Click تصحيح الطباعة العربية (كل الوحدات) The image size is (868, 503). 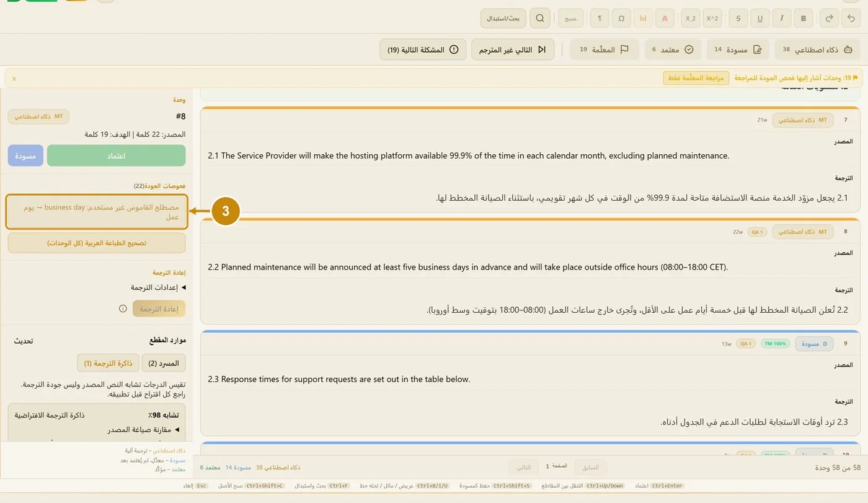tap(97, 243)
